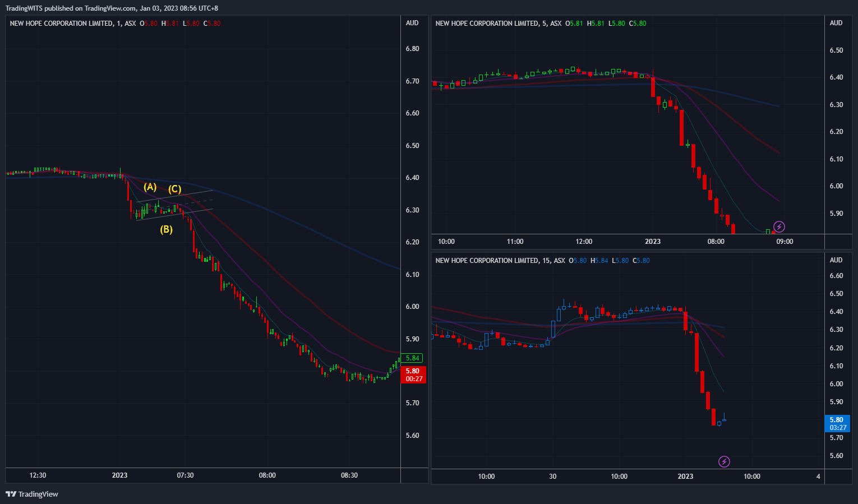This screenshot has height=504, width=858.
Task: Click the 2023 date label on the 1-minute chart
Action: click(119, 475)
